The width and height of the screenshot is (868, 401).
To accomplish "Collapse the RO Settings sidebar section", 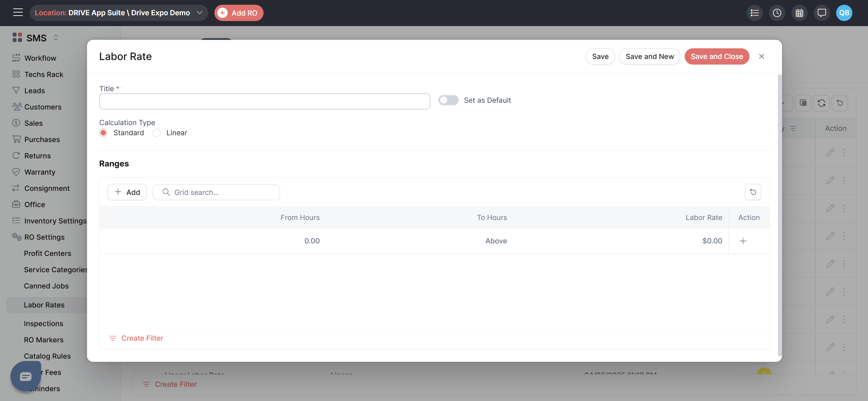I will coord(44,237).
